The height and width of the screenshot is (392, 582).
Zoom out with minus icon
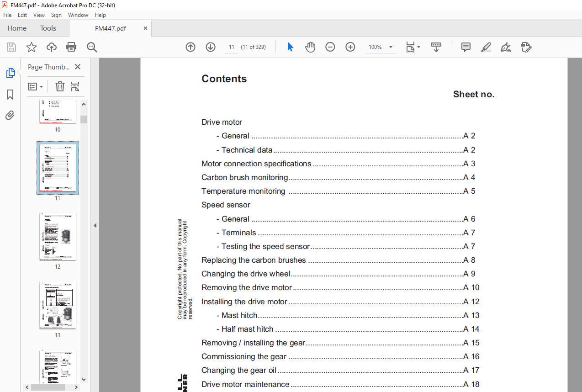[x=330, y=47]
